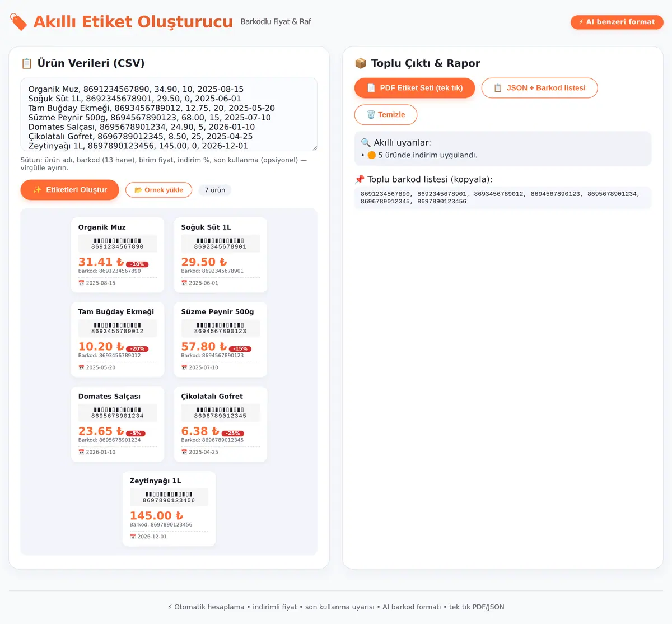Click the Akıllı Etiket Oluşturucu title
Screen dimensions: 672x624
pos(133,22)
